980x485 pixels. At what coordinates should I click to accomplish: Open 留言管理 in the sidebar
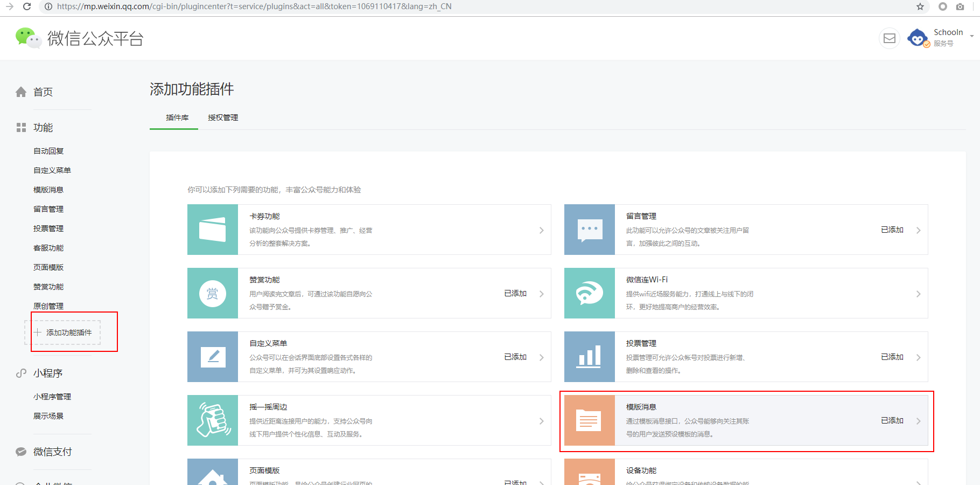(x=48, y=209)
